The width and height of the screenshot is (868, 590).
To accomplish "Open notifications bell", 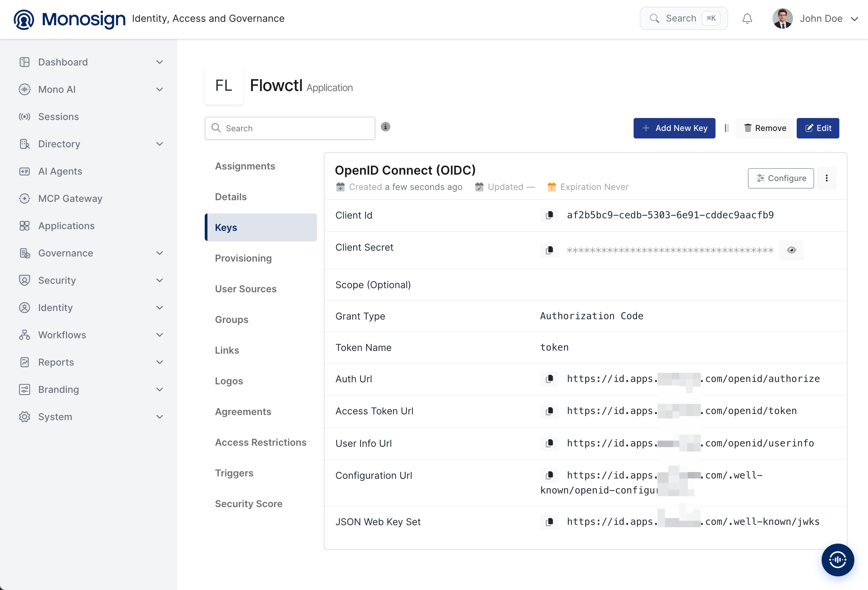I will 747,18.
